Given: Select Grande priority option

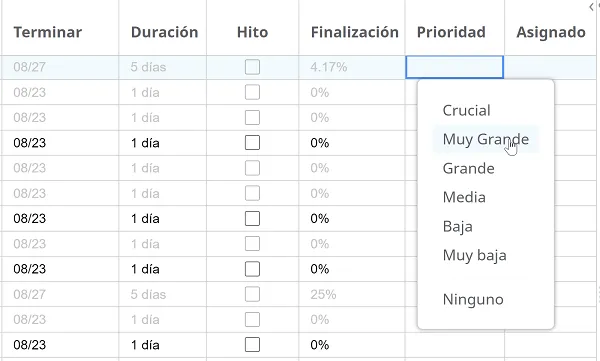Looking at the screenshot, I should pos(468,168).
